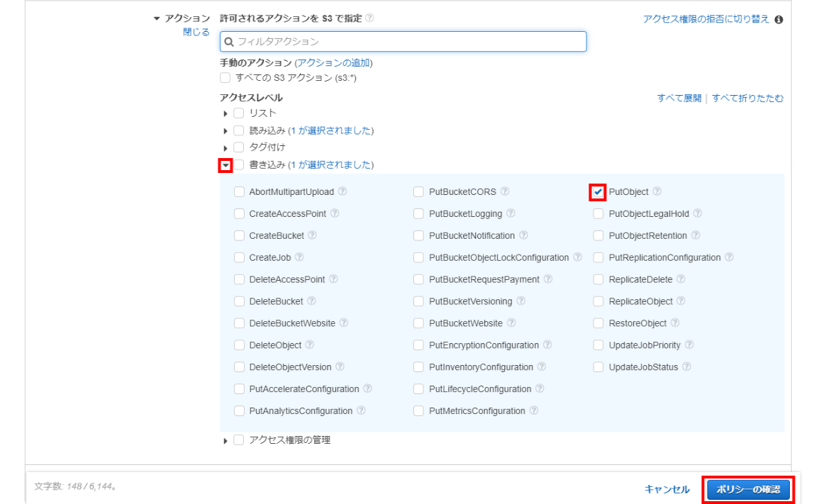This screenshot has height=504, width=826.
Task: Open 1 が選択されました link for 書き込み
Action: click(x=330, y=165)
